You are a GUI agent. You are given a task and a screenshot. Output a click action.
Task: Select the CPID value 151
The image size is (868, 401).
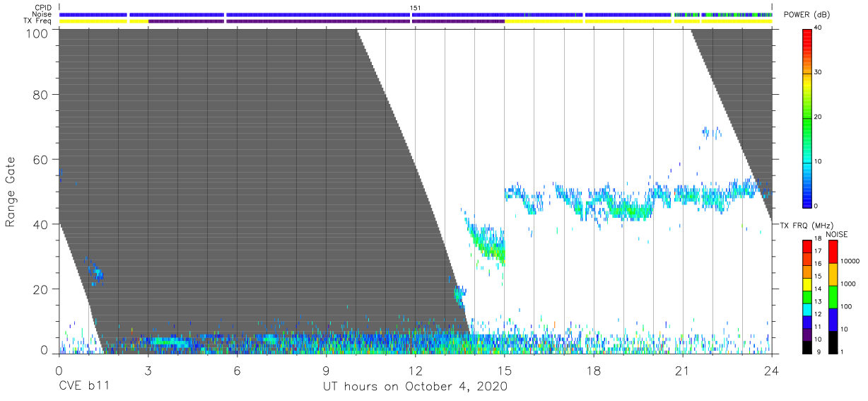click(416, 8)
